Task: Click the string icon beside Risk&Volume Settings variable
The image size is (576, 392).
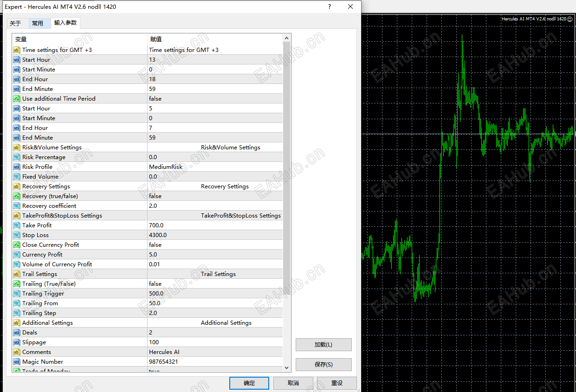Action: coord(17,148)
